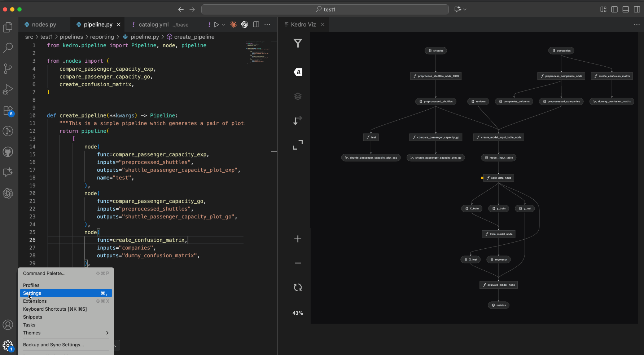Viewport: 644px width, 355px height.
Task: Open the Copilot chat dropdown in title bar
Action: click(465, 9)
